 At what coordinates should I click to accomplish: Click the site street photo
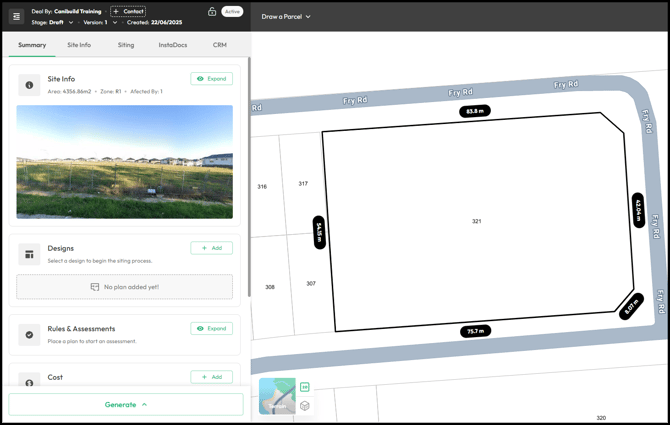[125, 162]
